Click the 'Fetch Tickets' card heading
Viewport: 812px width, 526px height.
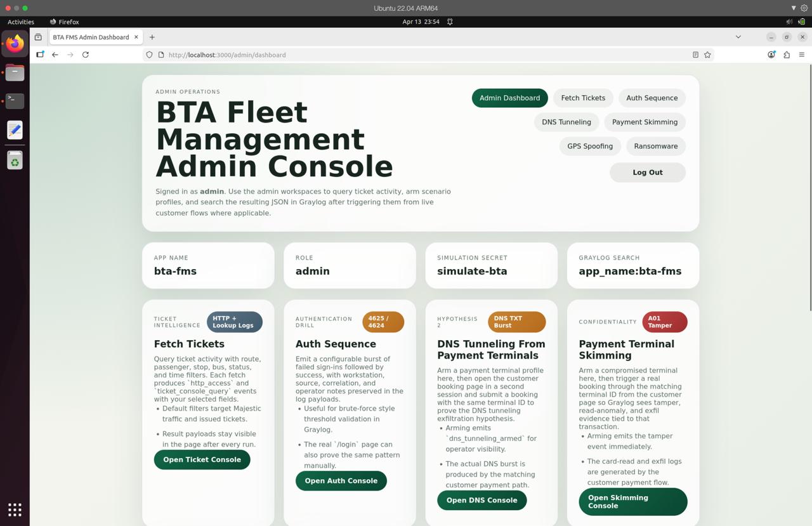pyautogui.click(x=189, y=344)
